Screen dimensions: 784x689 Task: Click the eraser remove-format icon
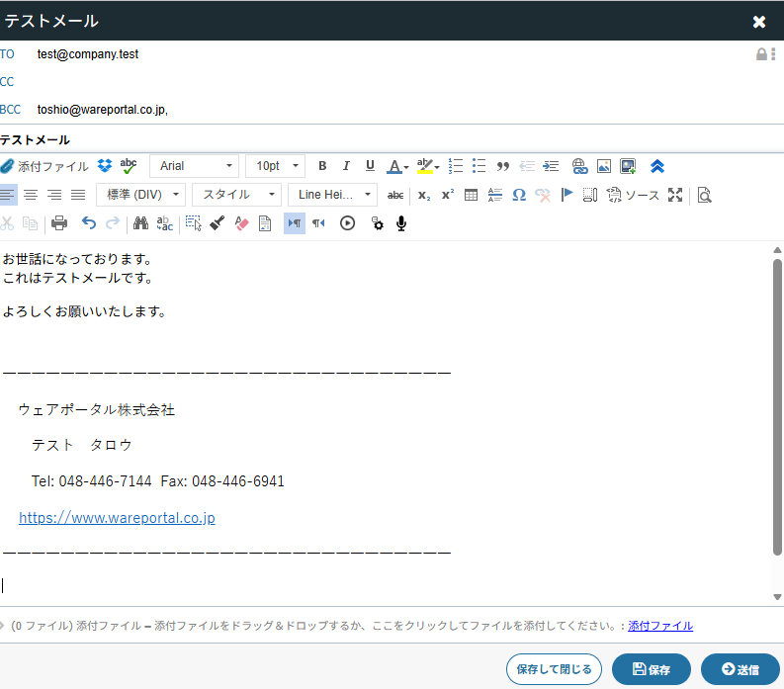pyautogui.click(x=241, y=223)
